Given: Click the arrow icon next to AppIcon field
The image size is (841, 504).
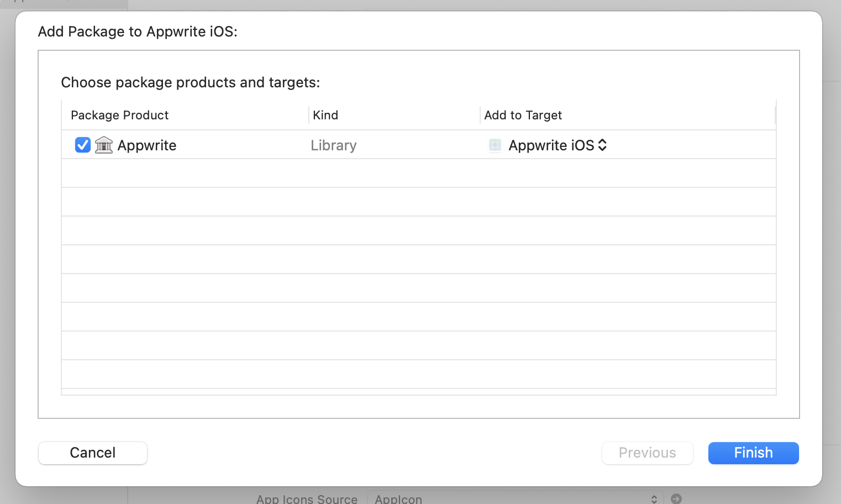Looking at the screenshot, I should [676, 498].
